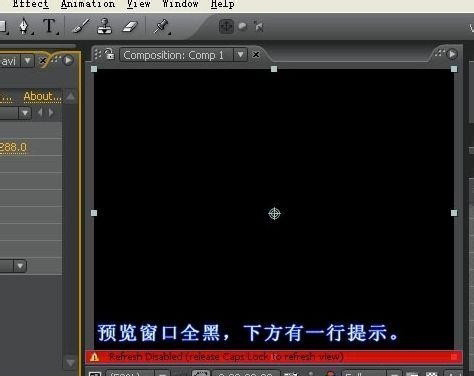474x376 pixels.
Task: Open the Help menu
Action: [222, 4]
